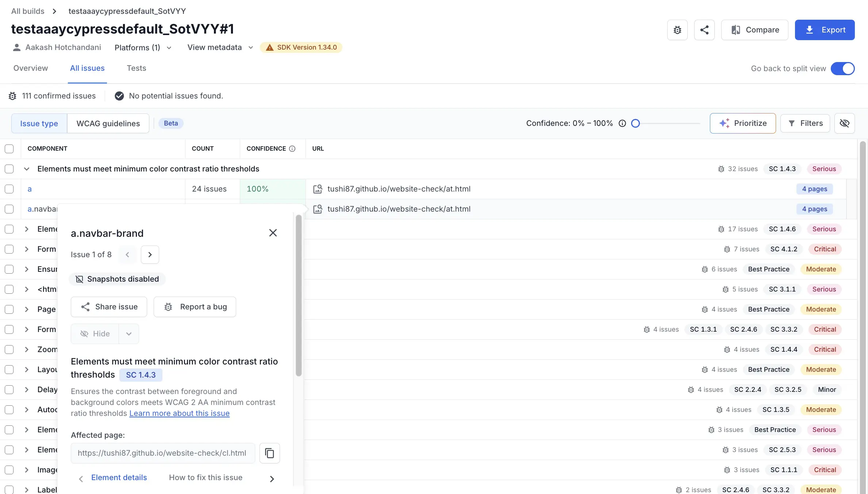The width and height of the screenshot is (868, 494).
Task: Click screenshot icon in the a.navbar row URL
Action: 318,209
